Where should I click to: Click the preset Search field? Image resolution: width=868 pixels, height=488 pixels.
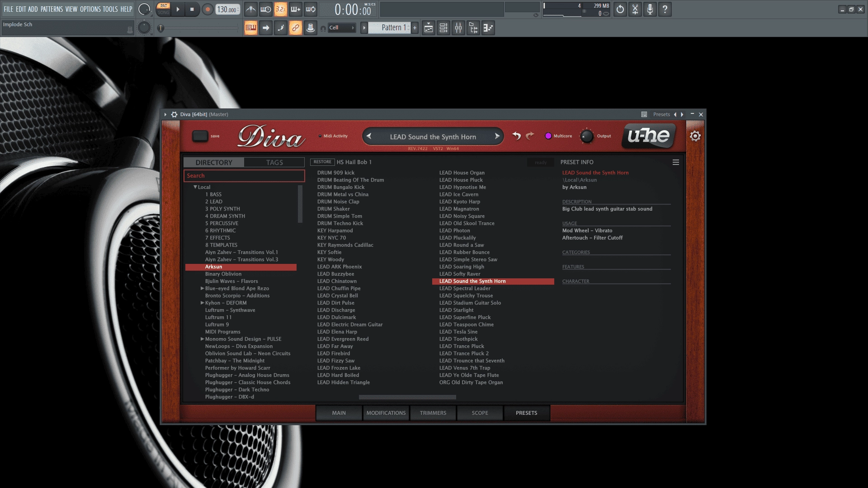coord(244,176)
